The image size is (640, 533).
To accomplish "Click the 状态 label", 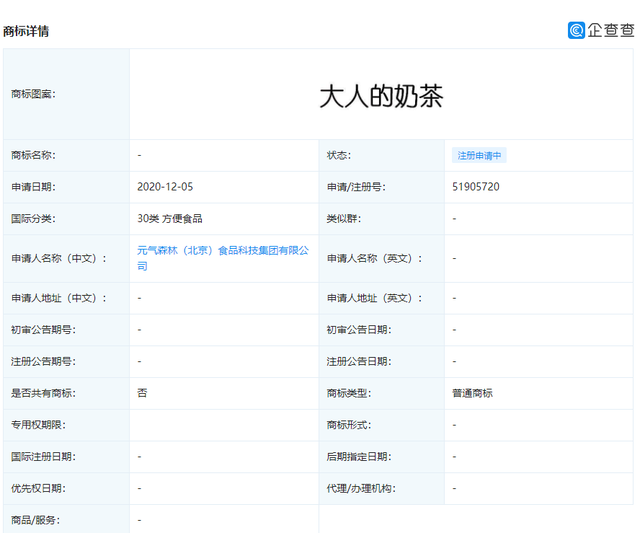I will (x=339, y=155).
